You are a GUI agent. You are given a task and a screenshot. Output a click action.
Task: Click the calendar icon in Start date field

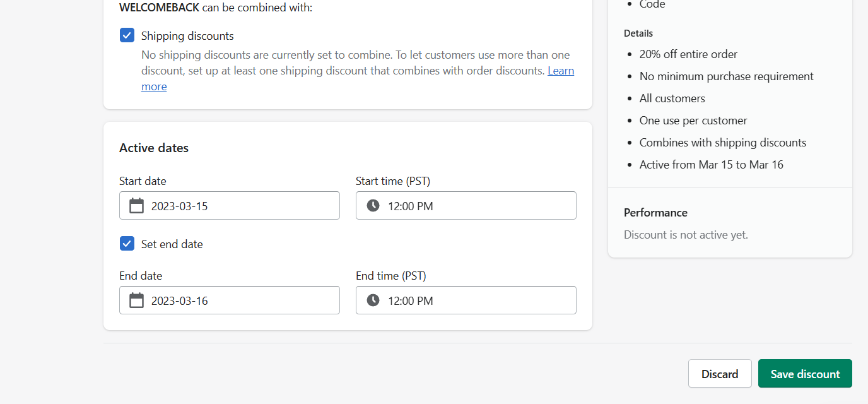click(x=136, y=206)
